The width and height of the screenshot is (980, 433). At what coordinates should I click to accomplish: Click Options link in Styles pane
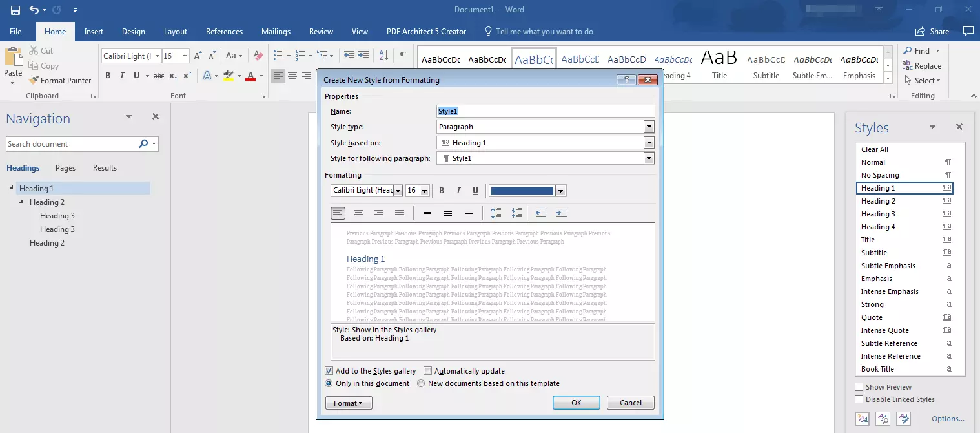click(948, 419)
